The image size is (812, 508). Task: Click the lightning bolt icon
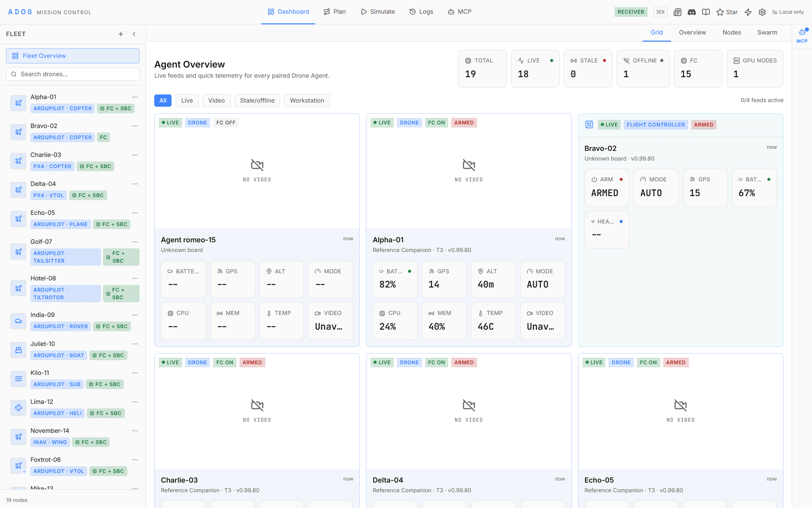(748, 12)
